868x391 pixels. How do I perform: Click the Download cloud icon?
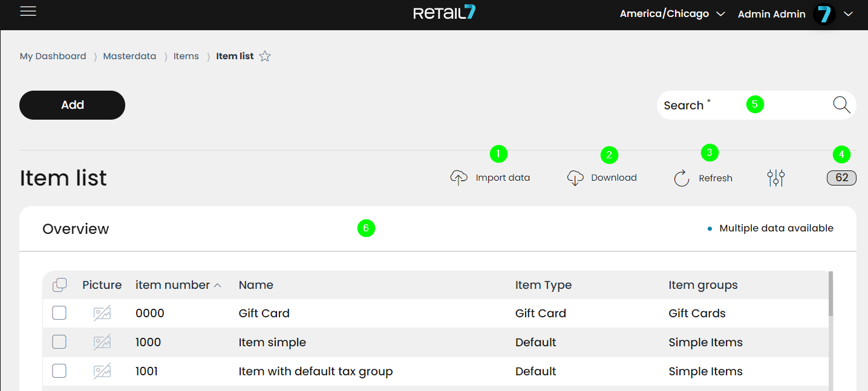click(575, 178)
